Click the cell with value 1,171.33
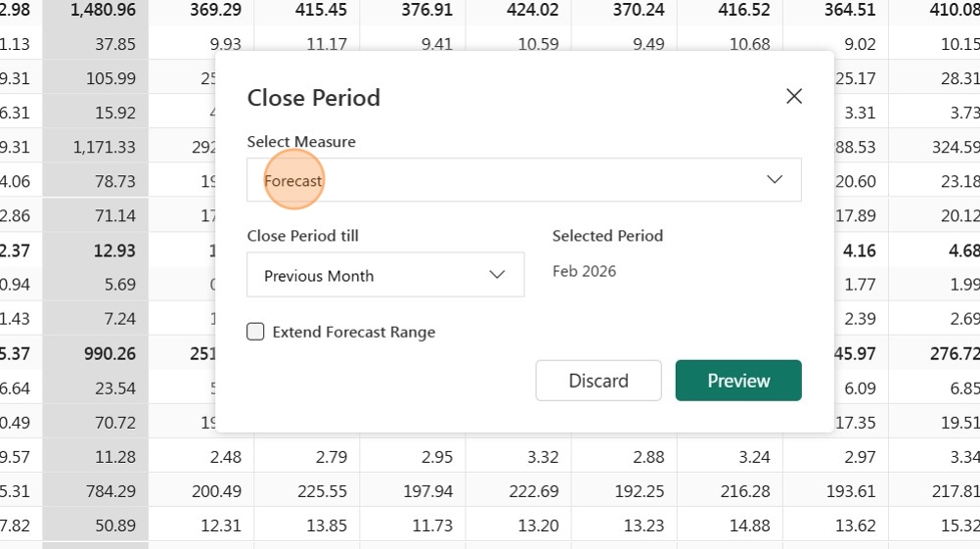 (x=96, y=147)
